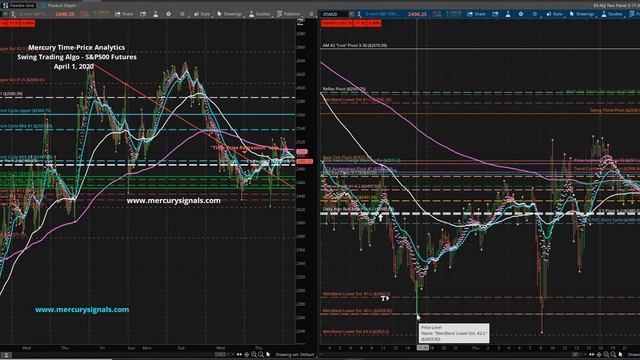Select crosshair tool under right chart

pos(599,355)
